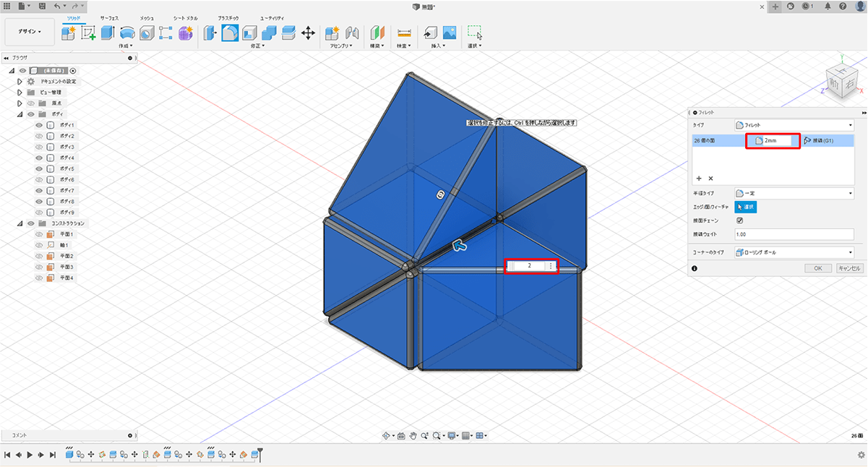Click the Fillet tool in toolbar
This screenshot has height=467, width=868.
pos(230,33)
